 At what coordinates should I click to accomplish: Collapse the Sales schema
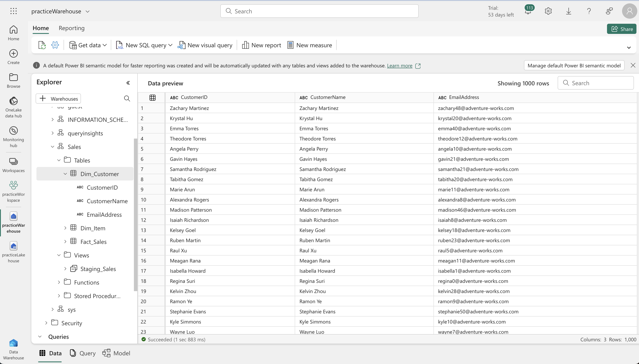pos(53,147)
